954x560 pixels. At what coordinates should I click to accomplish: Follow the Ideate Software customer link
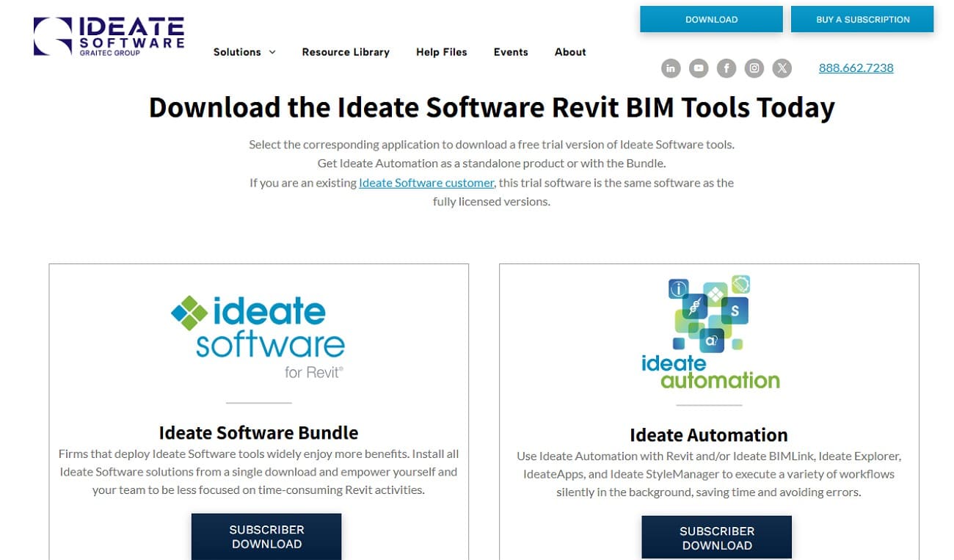pyautogui.click(x=426, y=183)
